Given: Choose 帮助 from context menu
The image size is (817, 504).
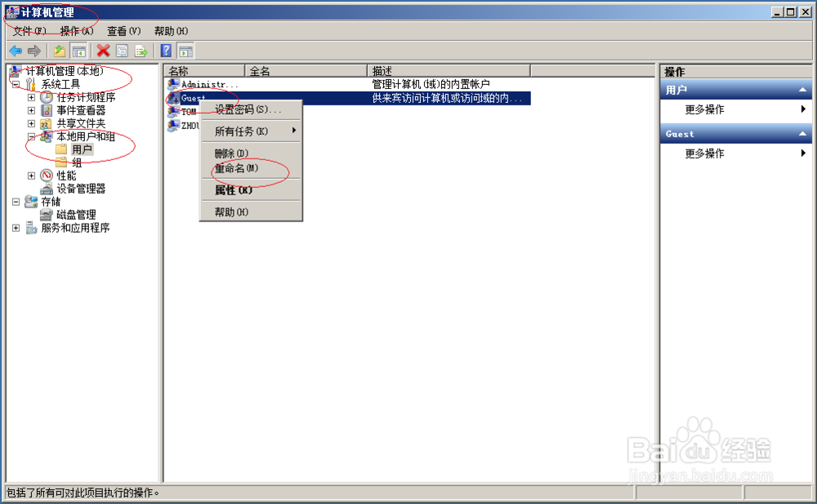Looking at the screenshot, I should click(x=251, y=212).
